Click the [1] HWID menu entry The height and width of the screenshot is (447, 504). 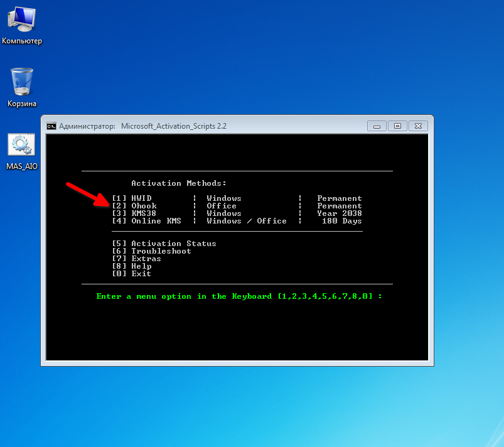tap(132, 198)
